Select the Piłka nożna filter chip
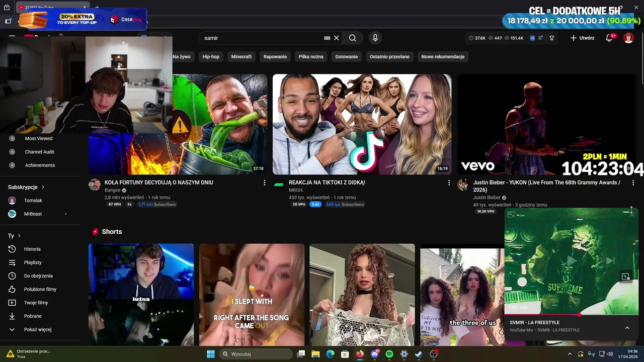The image size is (644, 362). click(311, 57)
